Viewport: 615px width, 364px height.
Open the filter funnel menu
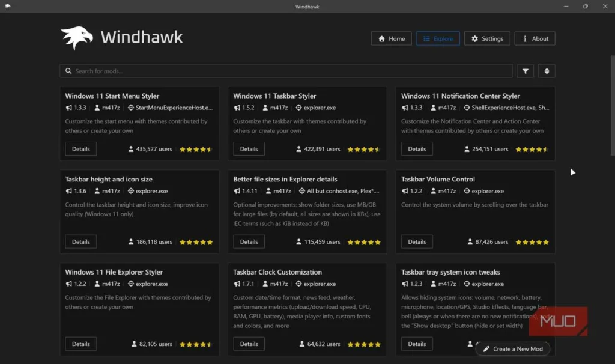click(x=525, y=71)
